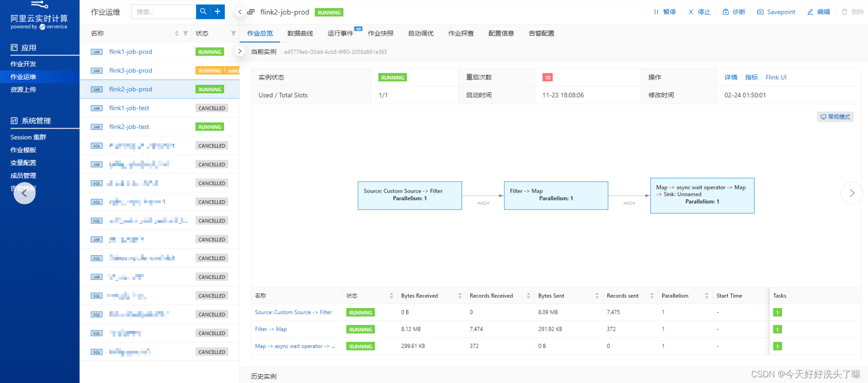The height and width of the screenshot is (383, 868).
Task: Open the Filter -> Map row link
Action: click(x=271, y=329)
